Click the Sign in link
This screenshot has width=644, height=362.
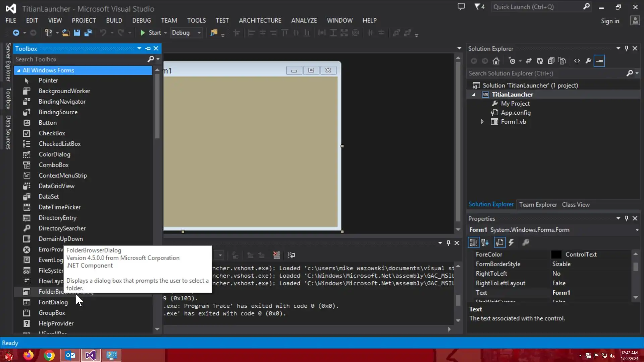tap(610, 21)
